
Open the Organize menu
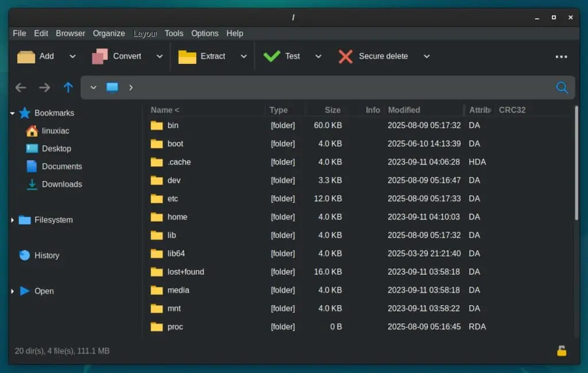(109, 33)
